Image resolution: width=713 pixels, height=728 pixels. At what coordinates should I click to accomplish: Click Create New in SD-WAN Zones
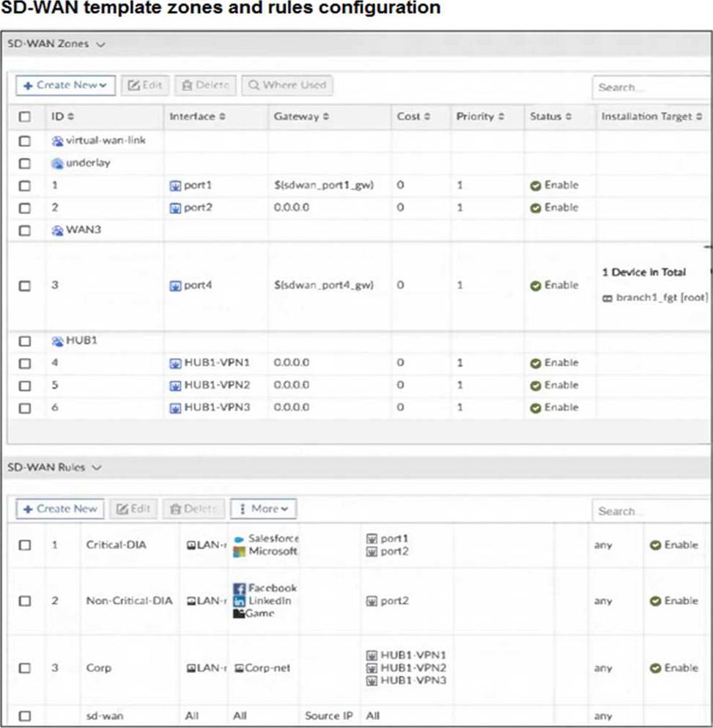click(x=65, y=85)
